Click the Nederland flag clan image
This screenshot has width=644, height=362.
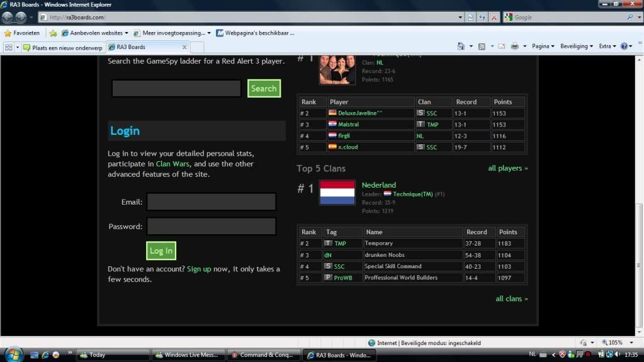pos(337,192)
